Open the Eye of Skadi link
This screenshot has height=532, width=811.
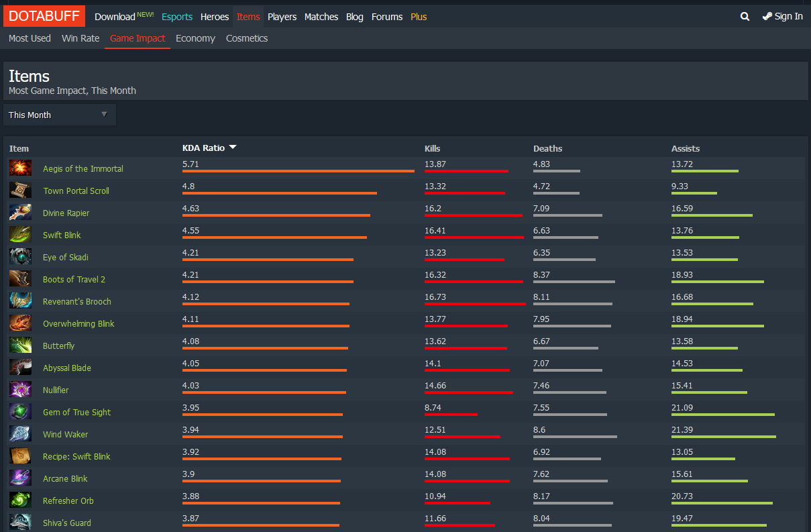click(x=66, y=257)
